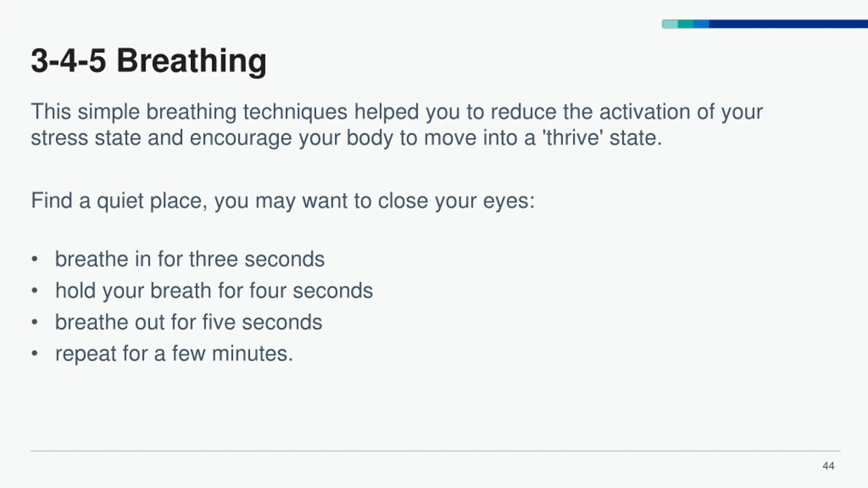Click the bullet dot before 'breathe in'
868x488 pixels.
(34, 259)
